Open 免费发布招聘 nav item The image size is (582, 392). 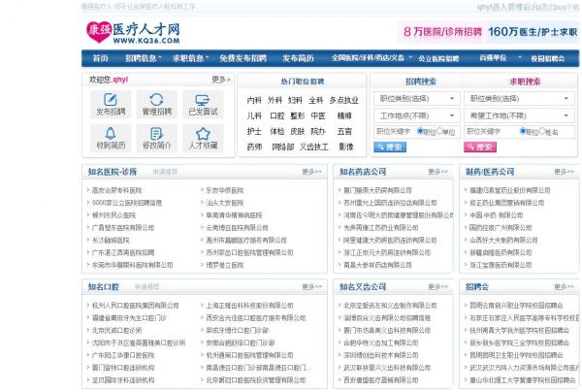pos(242,58)
